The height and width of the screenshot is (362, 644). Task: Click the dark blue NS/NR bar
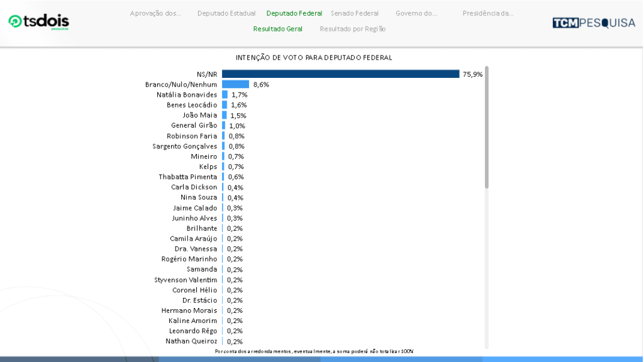[340, 74]
